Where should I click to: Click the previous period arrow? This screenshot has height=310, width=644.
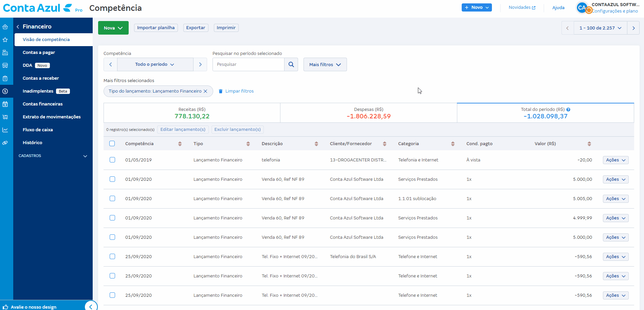[110, 64]
